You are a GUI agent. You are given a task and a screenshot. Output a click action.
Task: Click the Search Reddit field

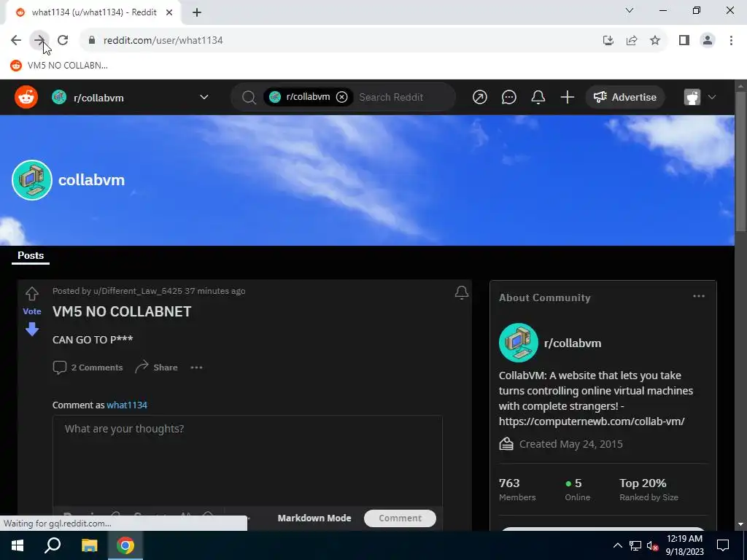pyautogui.click(x=391, y=97)
